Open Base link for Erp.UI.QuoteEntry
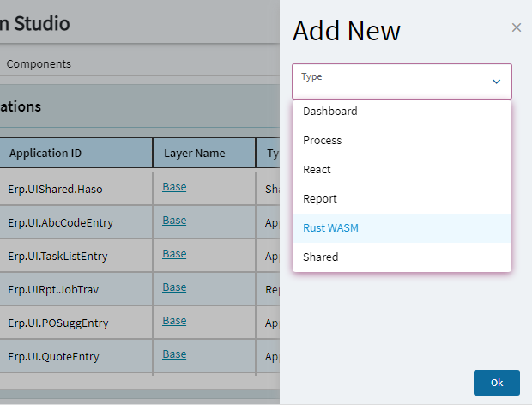Image resolution: width=532 pixels, height=405 pixels. click(174, 354)
